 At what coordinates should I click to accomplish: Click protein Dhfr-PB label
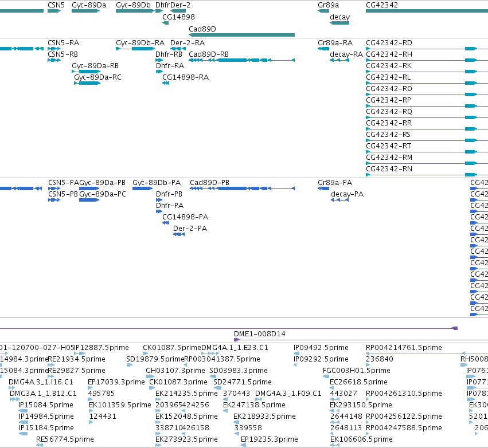click(x=169, y=194)
